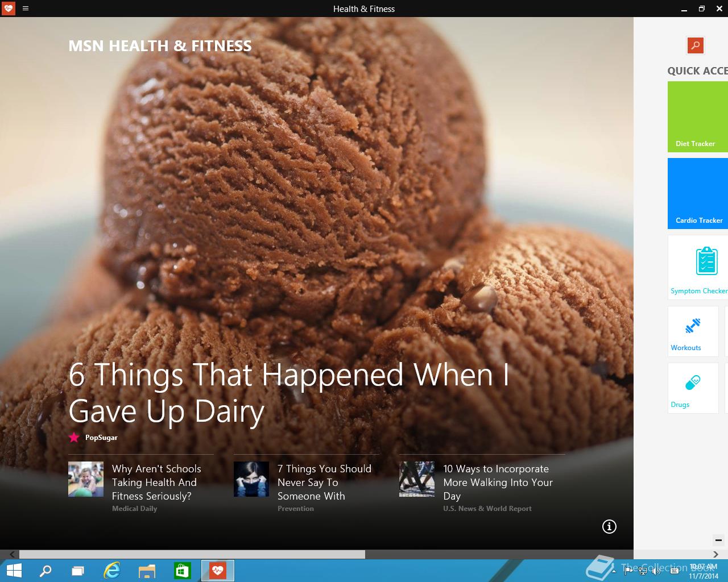Click the schools article thumbnail image
The width and height of the screenshot is (728, 582).
pyautogui.click(x=86, y=479)
